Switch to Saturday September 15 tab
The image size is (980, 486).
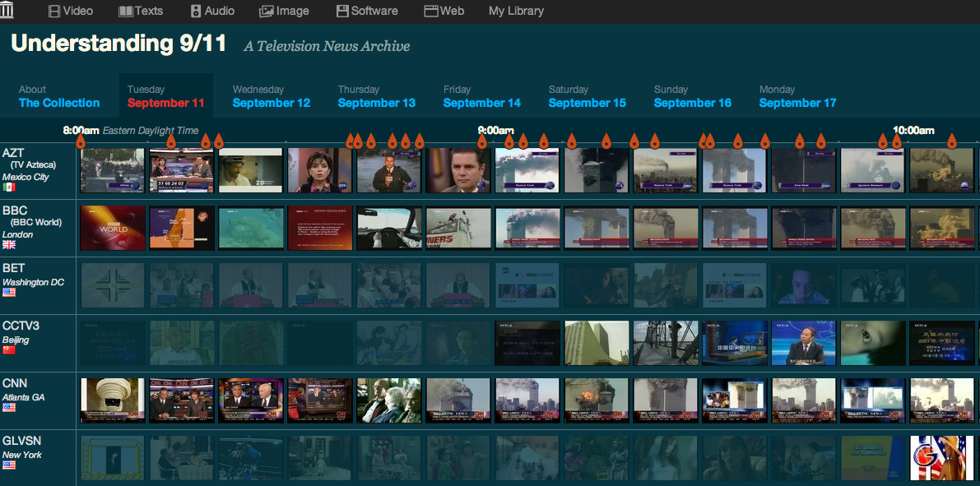coord(588,96)
